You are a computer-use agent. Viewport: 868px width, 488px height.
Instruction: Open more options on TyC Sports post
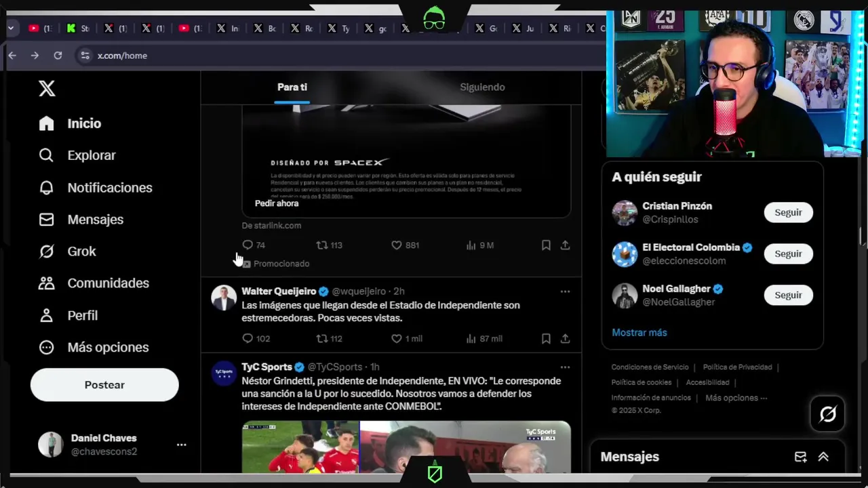pos(565,367)
